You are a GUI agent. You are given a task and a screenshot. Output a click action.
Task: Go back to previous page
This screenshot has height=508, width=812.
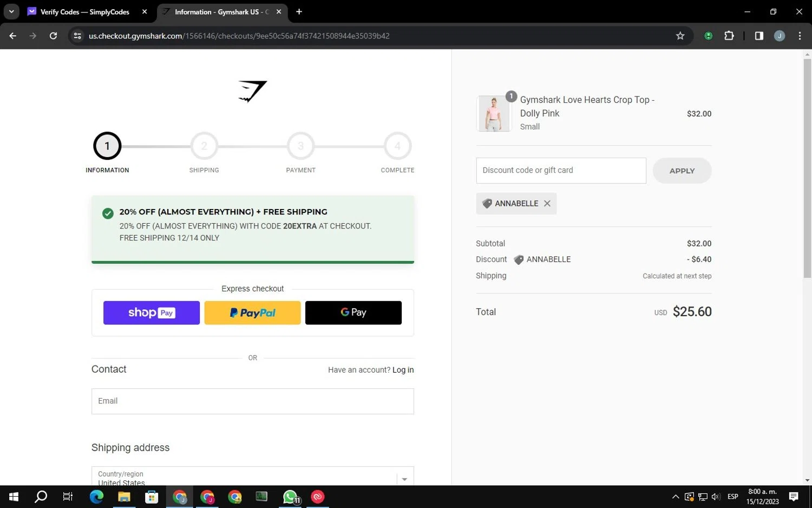point(12,36)
